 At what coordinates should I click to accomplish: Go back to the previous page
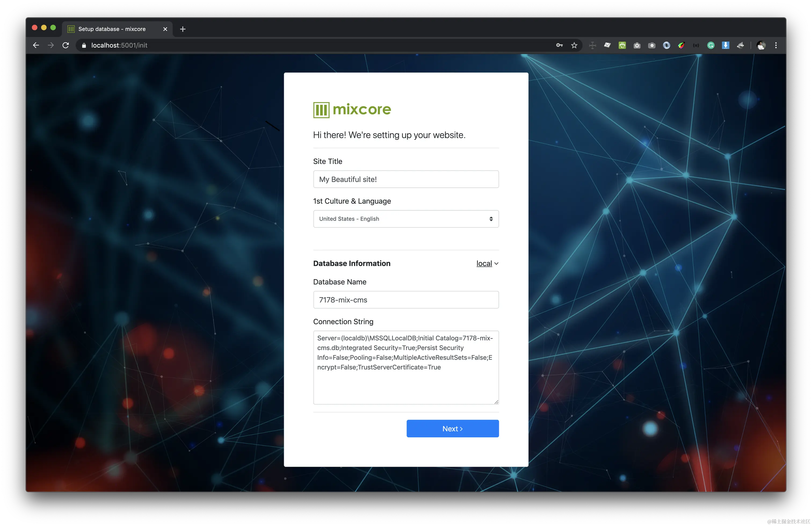[36, 45]
